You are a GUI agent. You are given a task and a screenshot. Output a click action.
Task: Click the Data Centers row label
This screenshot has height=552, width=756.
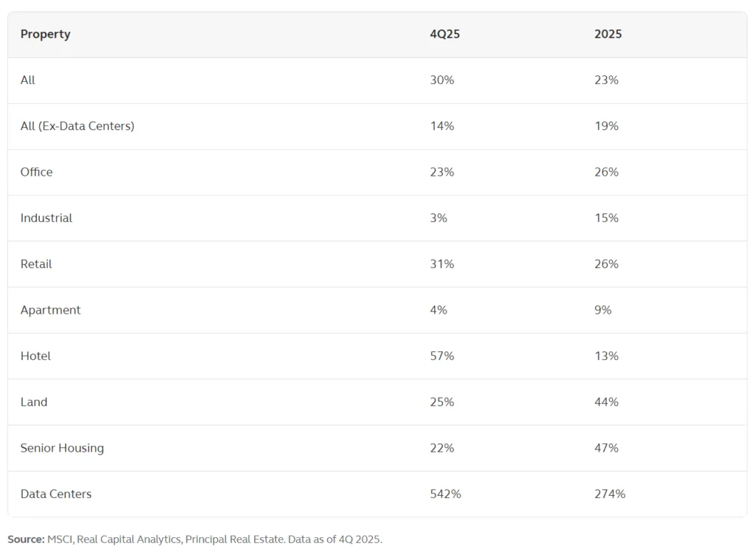click(x=56, y=494)
